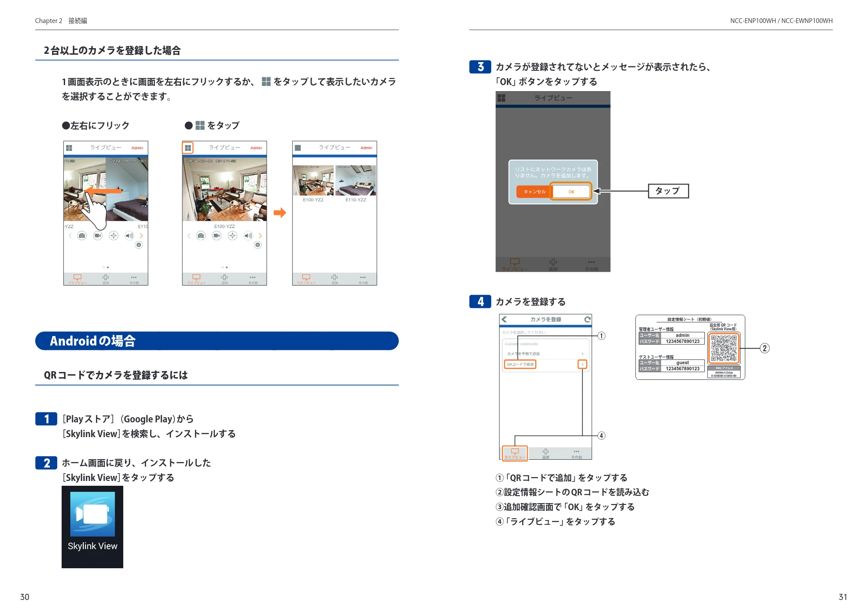The height and width of the screenshot is (616, 868).
Task: Open the settings gear in the flick demo screen
Action: point(139,245)
